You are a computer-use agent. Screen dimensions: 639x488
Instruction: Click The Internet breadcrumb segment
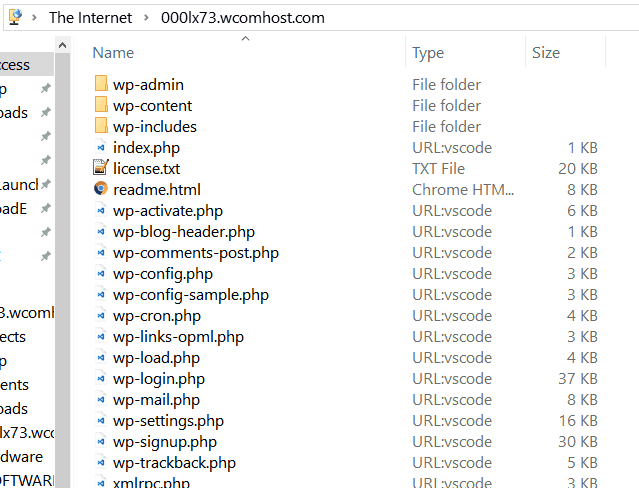90,18
